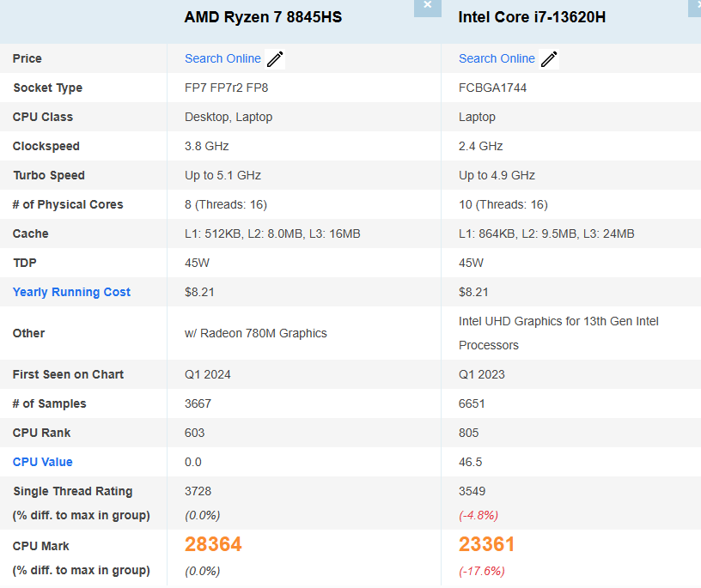Click the cache cell with L3: 24MB
701x588 pixels.
[546, 233]
